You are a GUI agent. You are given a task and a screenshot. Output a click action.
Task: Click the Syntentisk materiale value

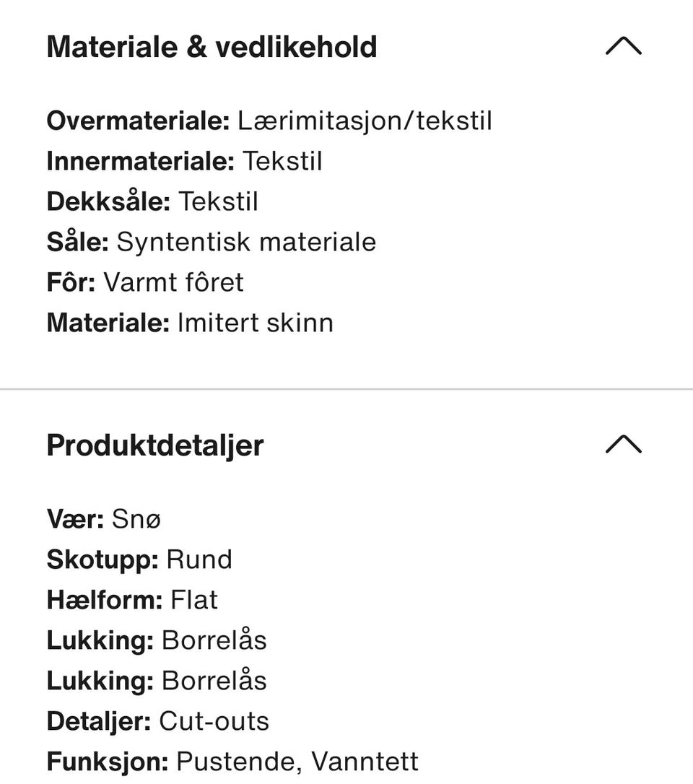point(246,242)
